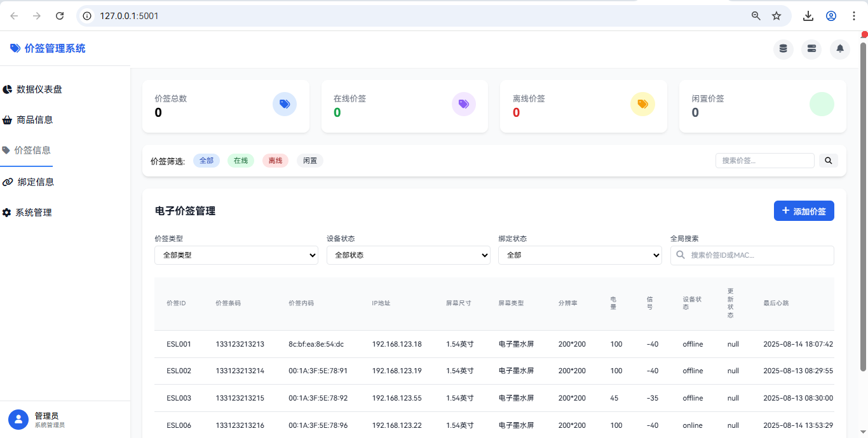Open the browser profile menu
This screenshot has height=438, width=868.
831,16
